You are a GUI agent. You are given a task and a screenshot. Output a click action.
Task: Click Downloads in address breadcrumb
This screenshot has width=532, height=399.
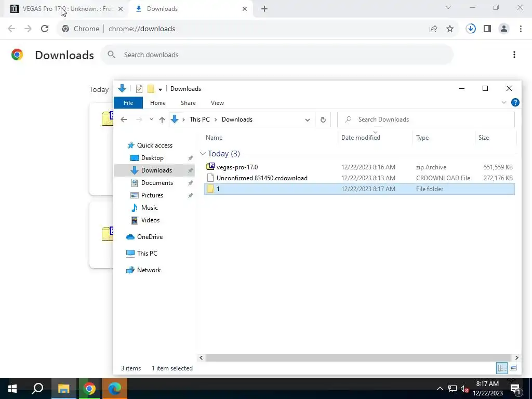(x=237, y=119)
